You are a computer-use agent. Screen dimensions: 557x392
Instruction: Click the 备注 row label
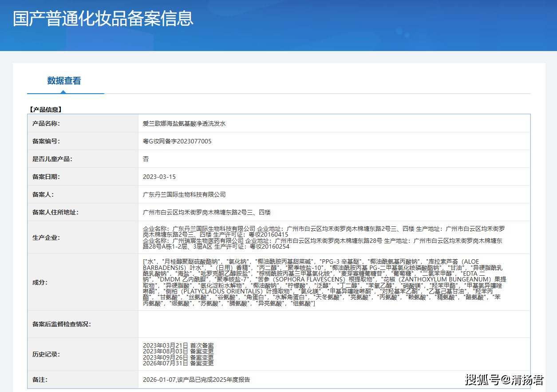point(40,380)
